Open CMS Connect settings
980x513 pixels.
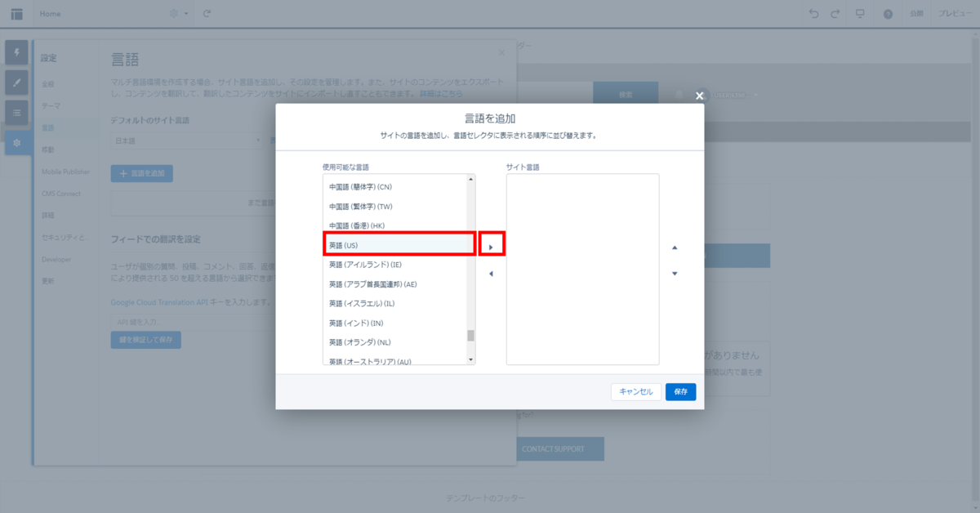point(61,194)
